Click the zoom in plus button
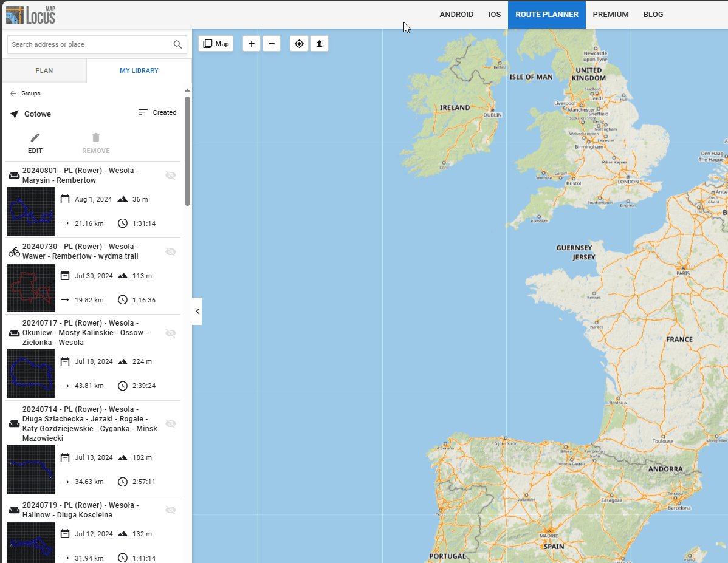The height and width of the screenshot is (563, 728). pos(252,44)
